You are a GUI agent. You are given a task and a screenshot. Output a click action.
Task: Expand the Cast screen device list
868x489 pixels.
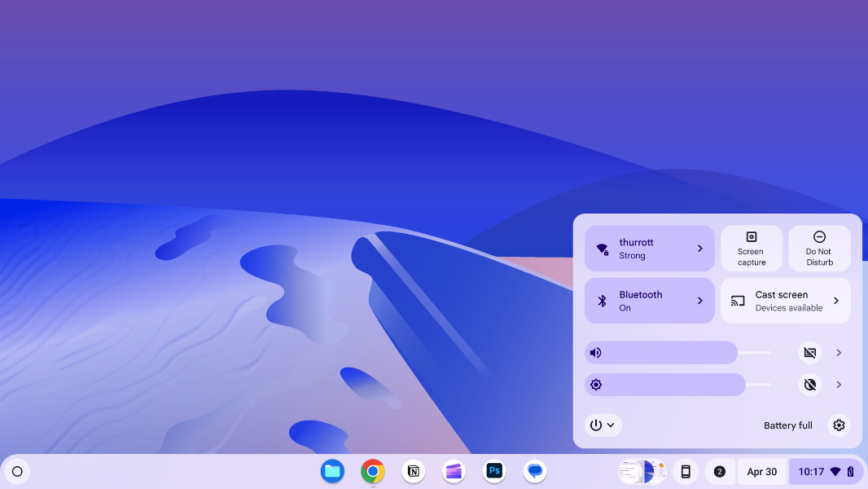coord(835,301)
